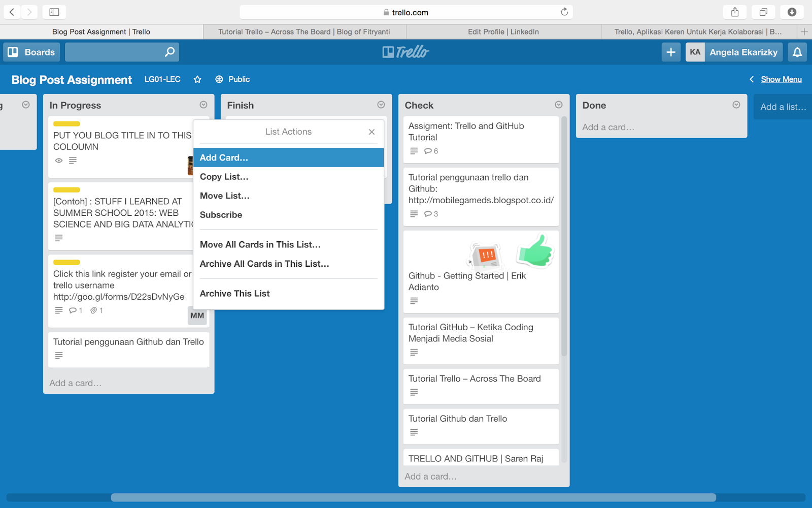Screen dimensions: 812x508
Task: Go forward using Safari's forward arrow
Action: coord(29,12)
